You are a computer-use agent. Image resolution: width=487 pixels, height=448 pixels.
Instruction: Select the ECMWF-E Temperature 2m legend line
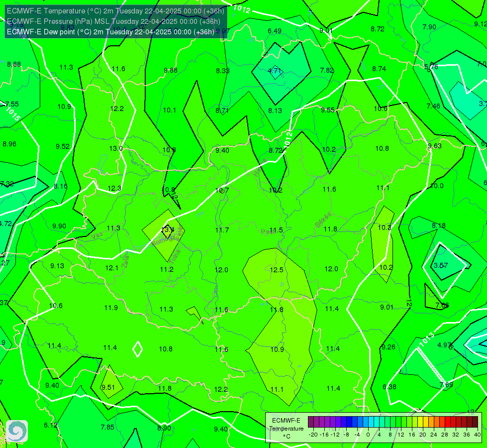tap(115, 11)
